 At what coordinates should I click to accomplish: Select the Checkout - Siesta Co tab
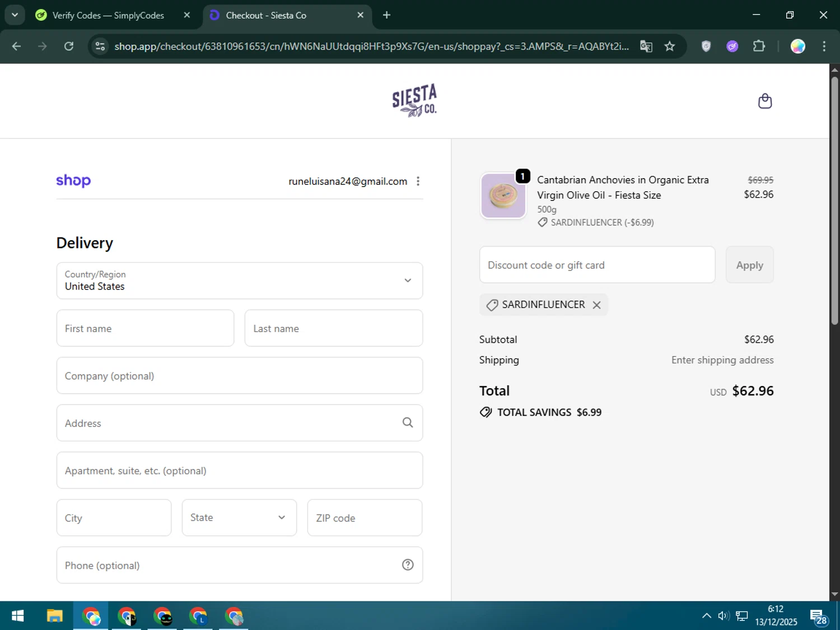[x=266, y=15]
